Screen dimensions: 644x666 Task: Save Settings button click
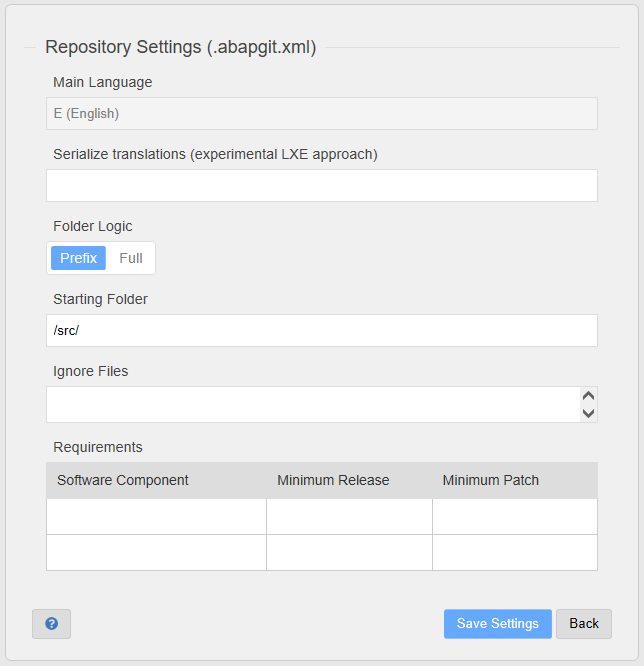click(498, 624)
